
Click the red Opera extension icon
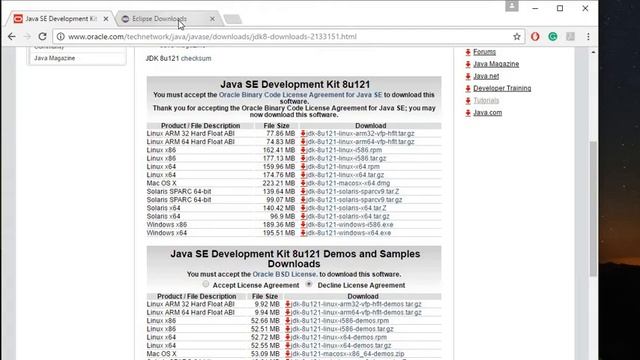pos(535,37)
